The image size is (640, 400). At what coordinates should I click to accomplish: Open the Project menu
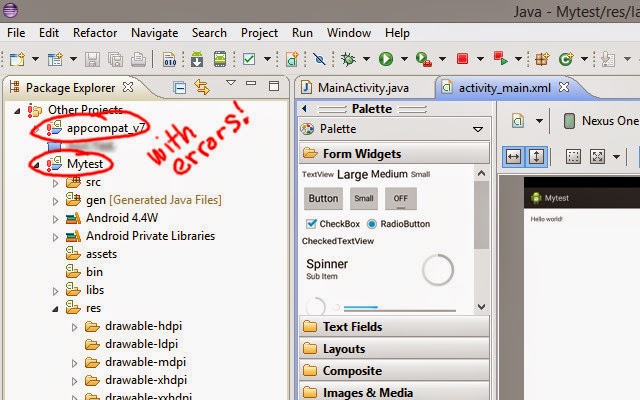(x=259, y=33)
